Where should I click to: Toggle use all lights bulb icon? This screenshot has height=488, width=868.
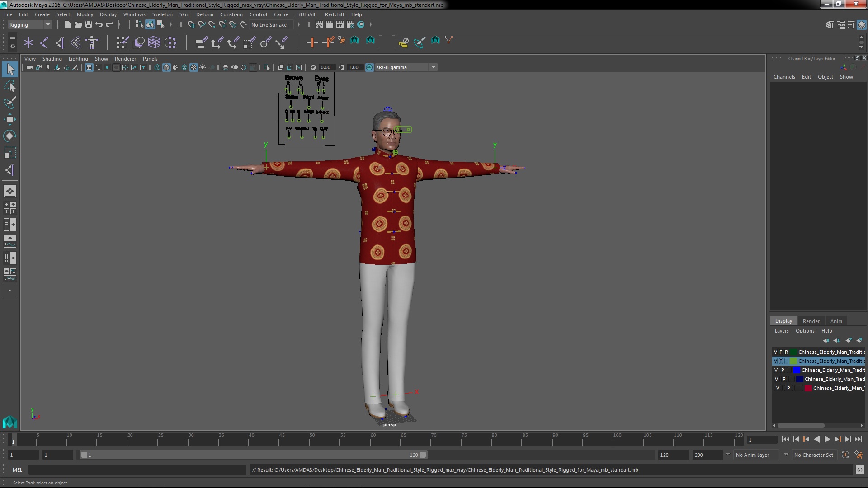coord(203,67)
